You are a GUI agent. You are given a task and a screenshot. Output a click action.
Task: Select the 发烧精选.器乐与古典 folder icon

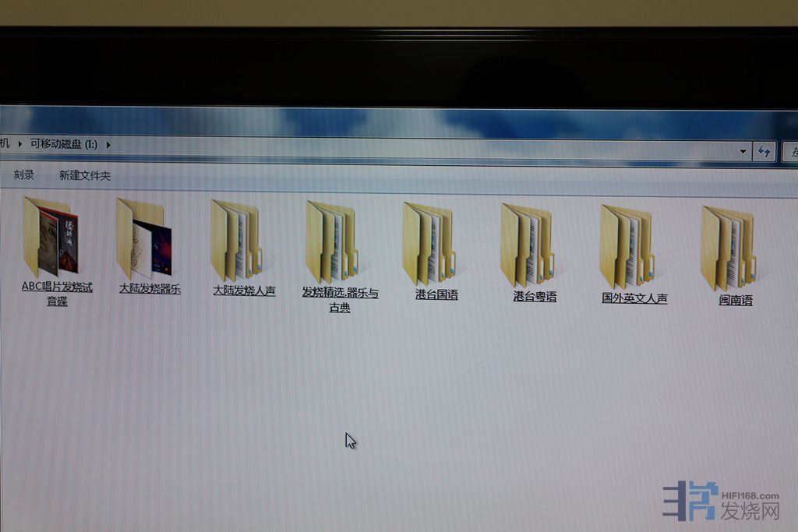tap(333, 242)
